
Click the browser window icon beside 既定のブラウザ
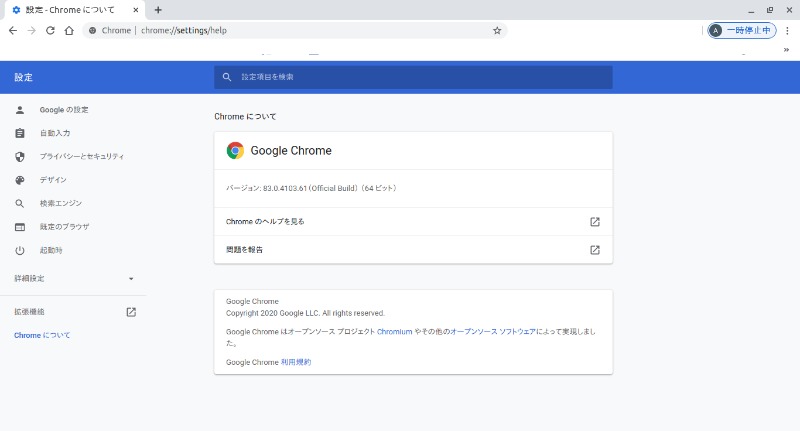(20, 227)
